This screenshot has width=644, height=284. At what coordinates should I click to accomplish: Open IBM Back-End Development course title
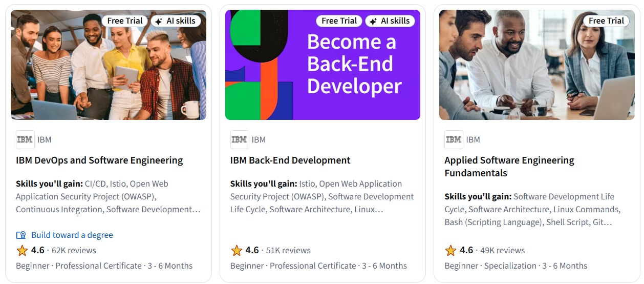[290, 160]
